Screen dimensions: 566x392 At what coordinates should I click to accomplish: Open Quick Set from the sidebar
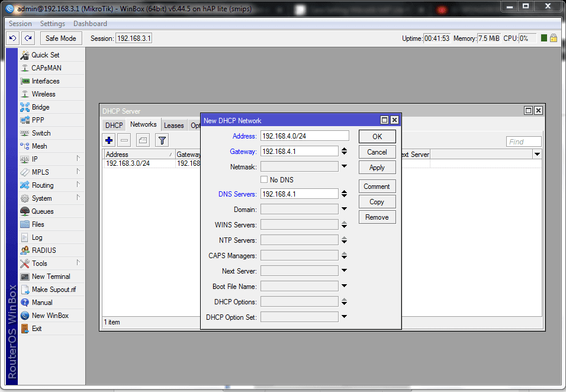[52, 55]
